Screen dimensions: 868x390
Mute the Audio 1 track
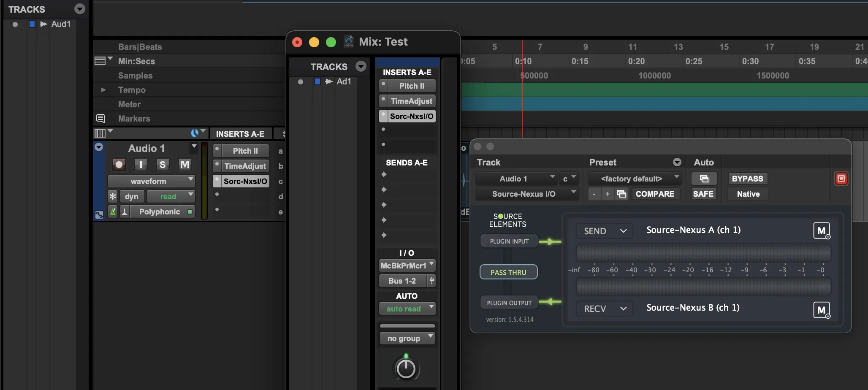184,164
